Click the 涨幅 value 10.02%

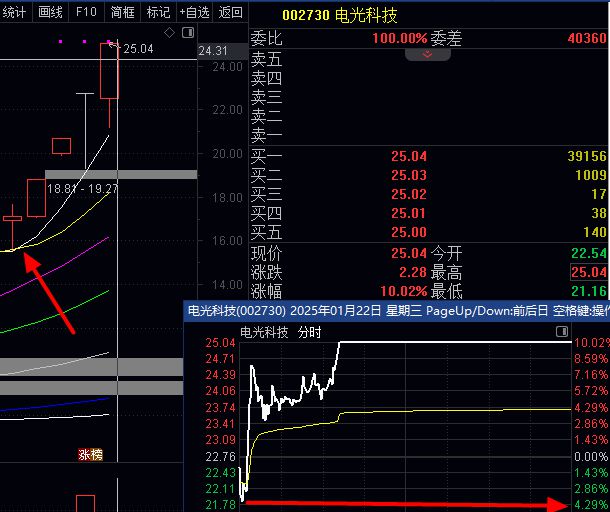click(404, 291)
